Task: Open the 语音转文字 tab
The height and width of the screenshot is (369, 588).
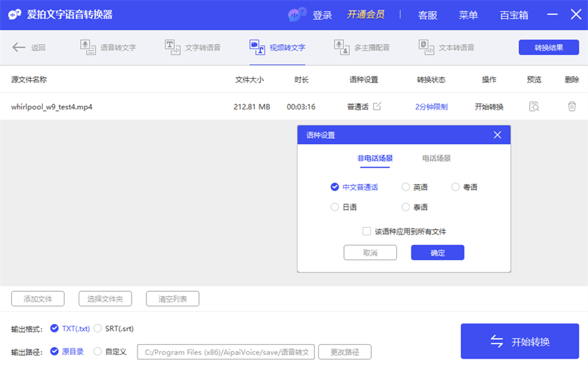Action: pos(109,48)
